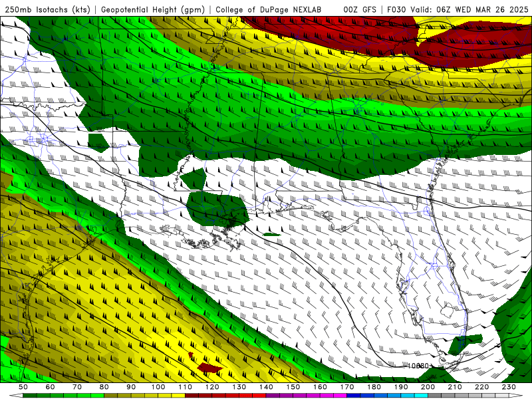
Task: Click the 140 value on the legend
Action: click(x=266, y=387)
